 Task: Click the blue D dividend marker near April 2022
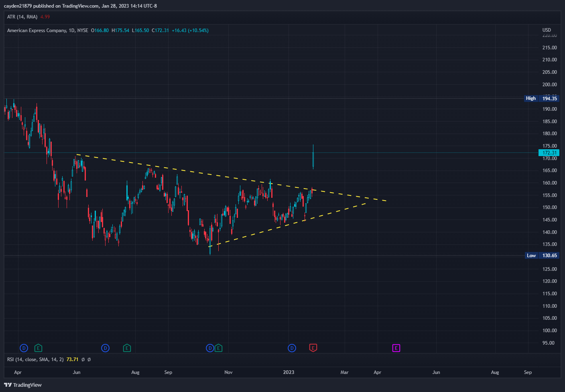[24, 348]
